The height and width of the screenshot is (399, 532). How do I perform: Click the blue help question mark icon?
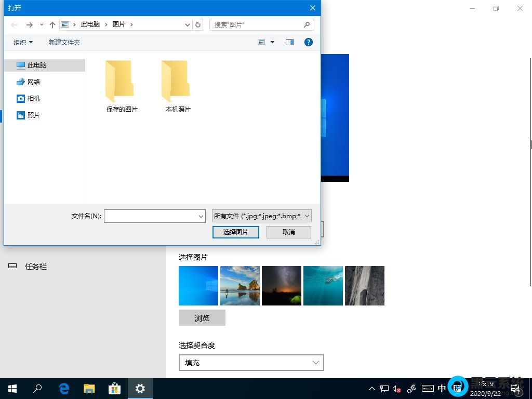pyautogui.click(x=309, y=42)
